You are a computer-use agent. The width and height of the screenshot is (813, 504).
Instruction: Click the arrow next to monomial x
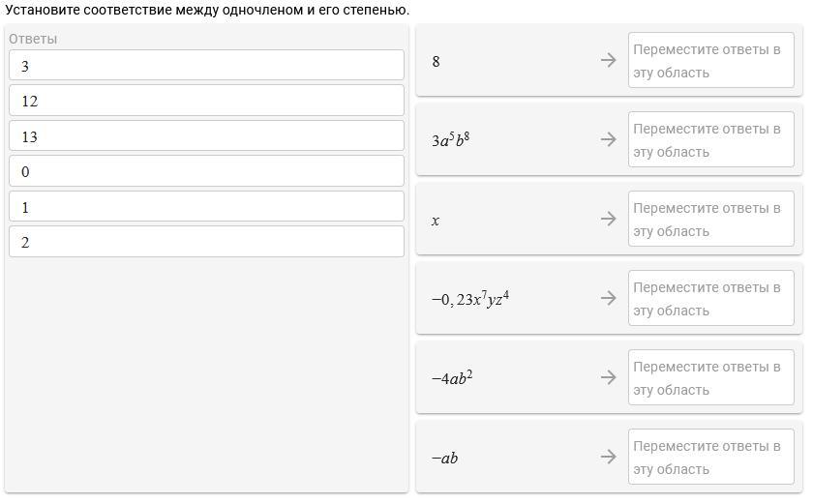pyautogui.click(x=608, y=220)
